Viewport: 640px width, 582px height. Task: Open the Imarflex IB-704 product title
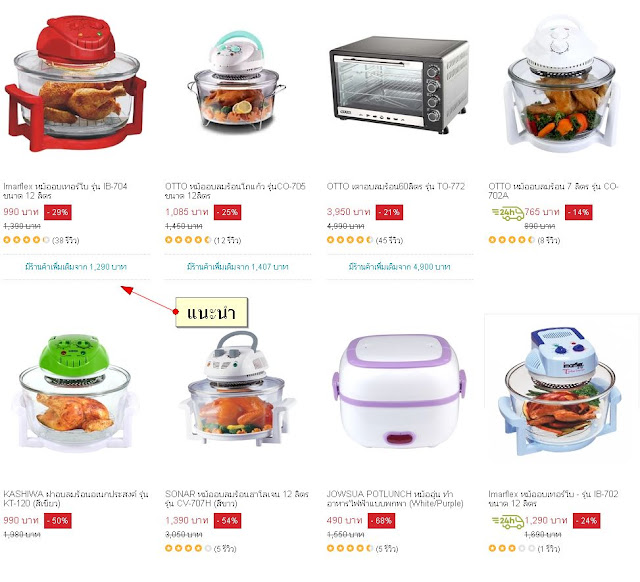(65, 191)
